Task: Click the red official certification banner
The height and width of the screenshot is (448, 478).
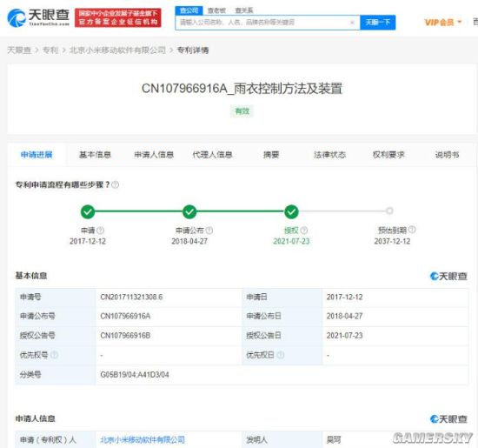Action: 118,17
